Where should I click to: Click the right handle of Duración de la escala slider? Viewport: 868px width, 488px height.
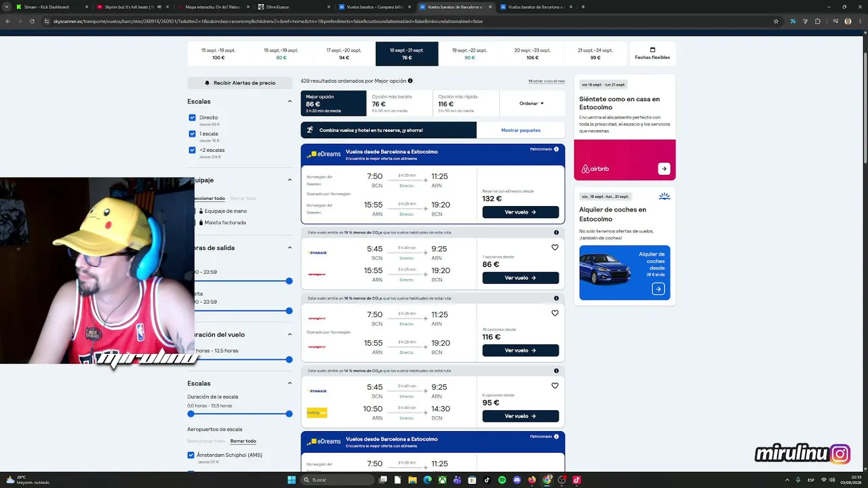[289, 413]
